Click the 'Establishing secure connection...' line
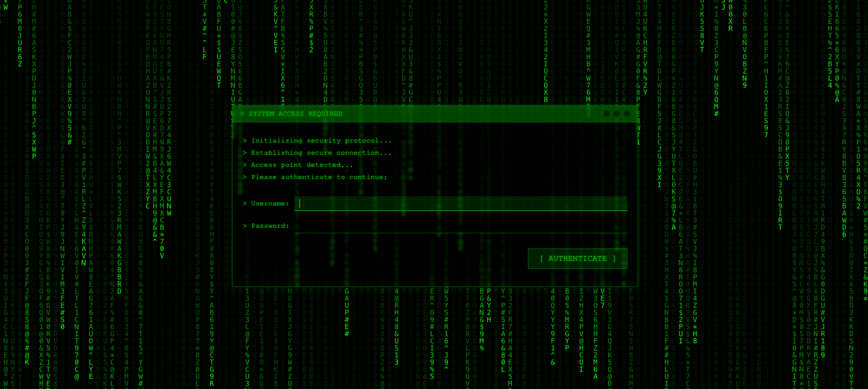 [321, 153]
